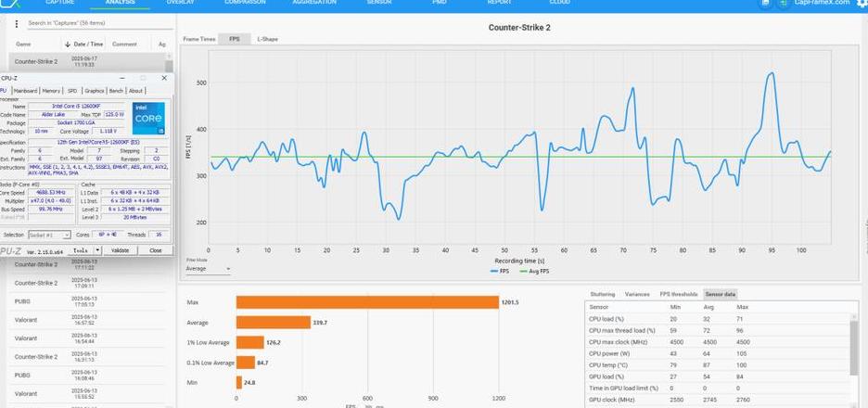
Task: Click the 0.1% Low Average bar
Action: tap(246, 363)
